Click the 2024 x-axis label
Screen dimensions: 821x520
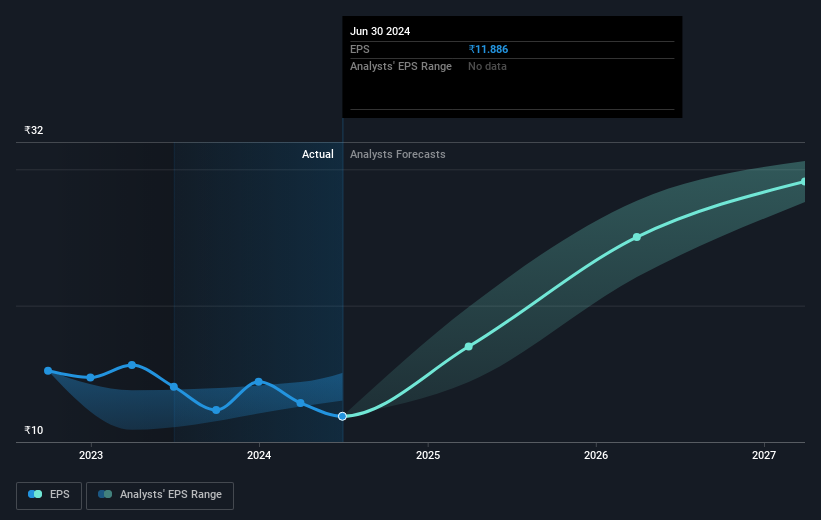pos(259,456)
